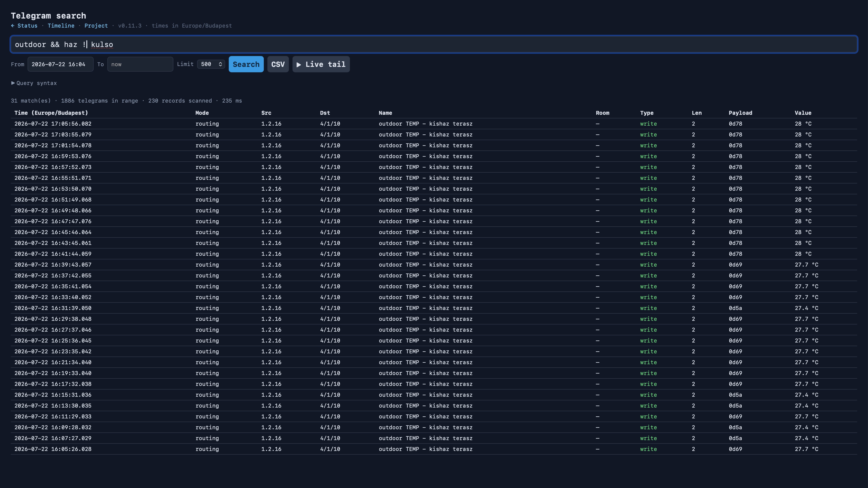Click Value 27.7 °C in 16:29:38.048 row
This screenshot has height=488, width=868.
click(806, 319)
